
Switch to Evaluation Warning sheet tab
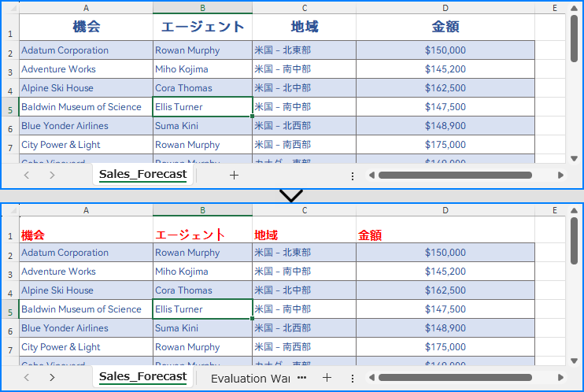pos(250,379)
